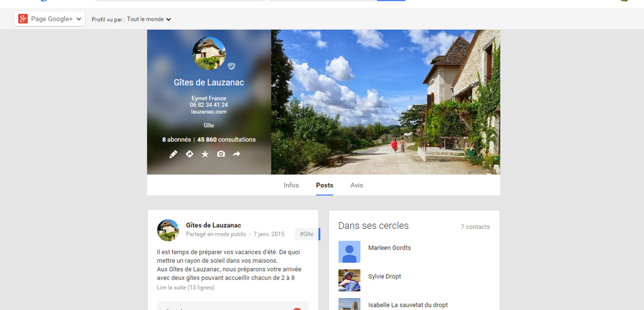
Task: Click the share arrow icon
Action: pyautogui.click(x=236, y=154)
